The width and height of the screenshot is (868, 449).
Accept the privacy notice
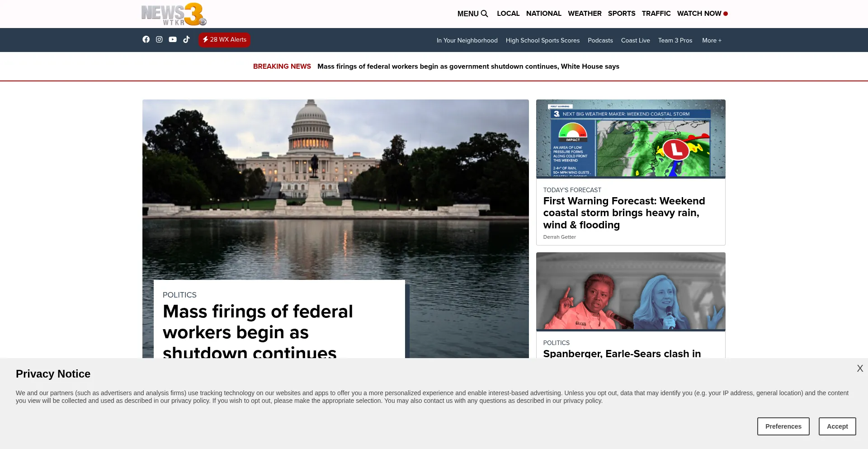coord(837,426)
